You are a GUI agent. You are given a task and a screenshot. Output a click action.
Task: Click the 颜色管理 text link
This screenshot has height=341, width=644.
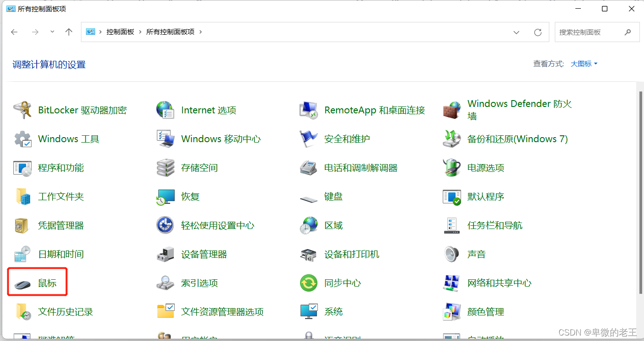tap(486, 312)
